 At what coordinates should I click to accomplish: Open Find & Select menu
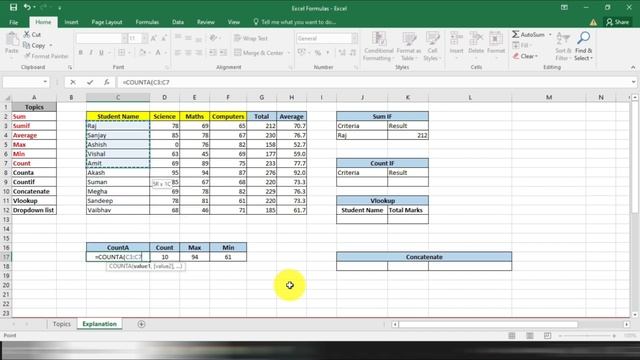pyautogui.click(x=583, y=47)
